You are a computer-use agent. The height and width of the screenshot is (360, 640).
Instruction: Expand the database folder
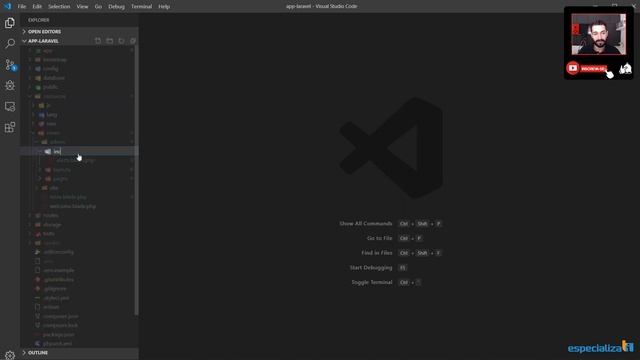78,78
